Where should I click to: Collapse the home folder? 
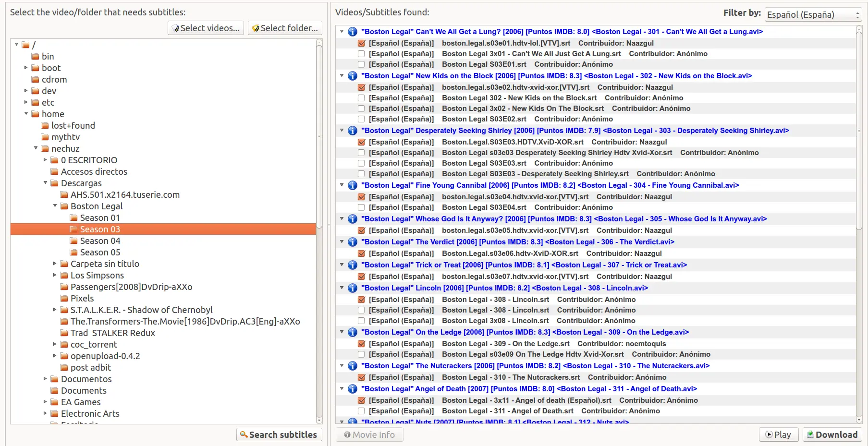pos(26,114)
